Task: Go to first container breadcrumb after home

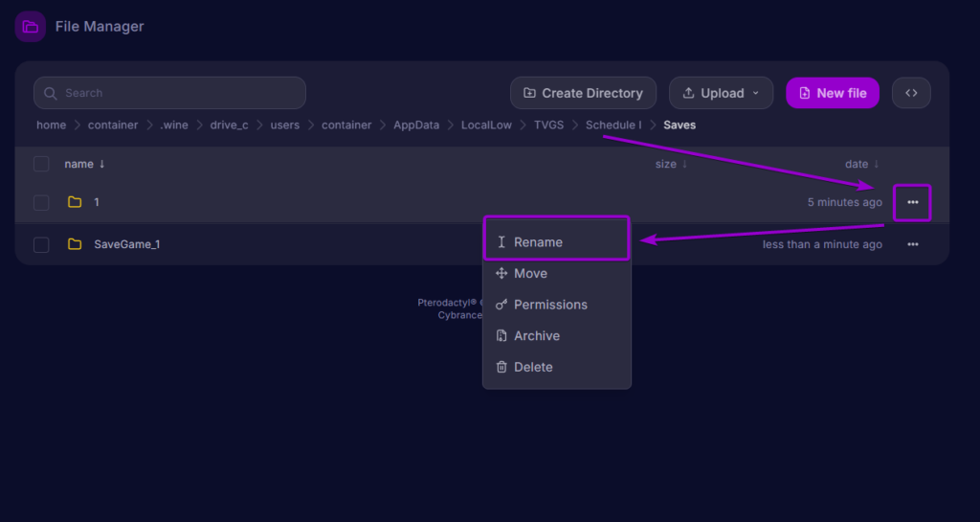Action: pos(113,125)
